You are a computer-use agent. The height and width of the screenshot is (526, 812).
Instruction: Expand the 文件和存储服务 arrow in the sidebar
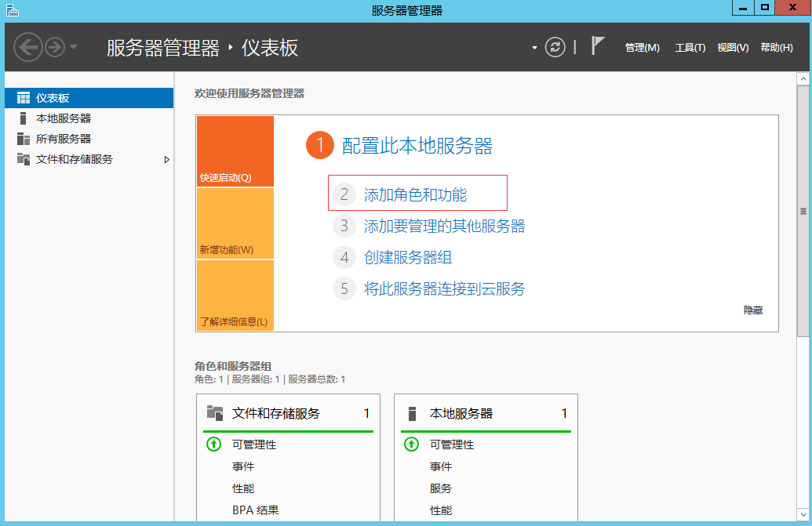coord(166,159)
